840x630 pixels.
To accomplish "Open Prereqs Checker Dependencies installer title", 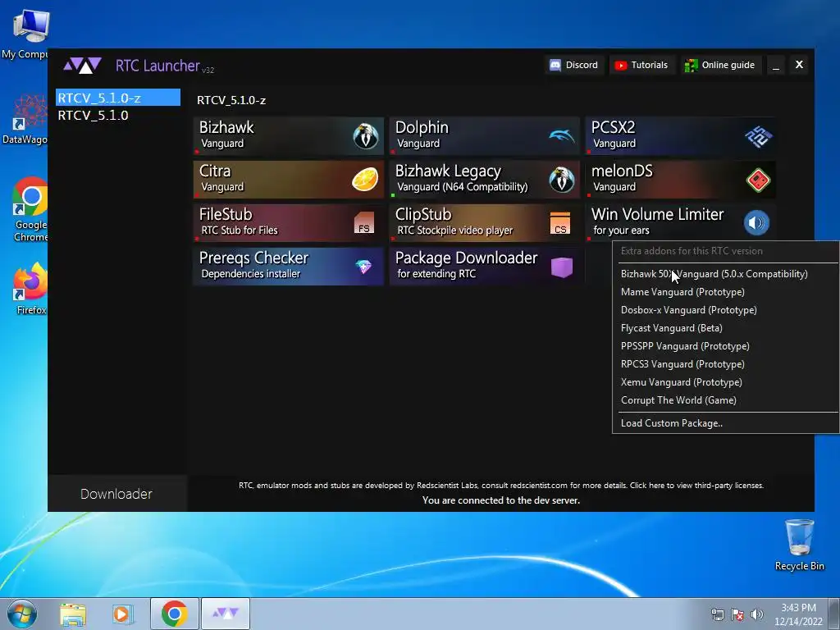I will tap(254, 258).
